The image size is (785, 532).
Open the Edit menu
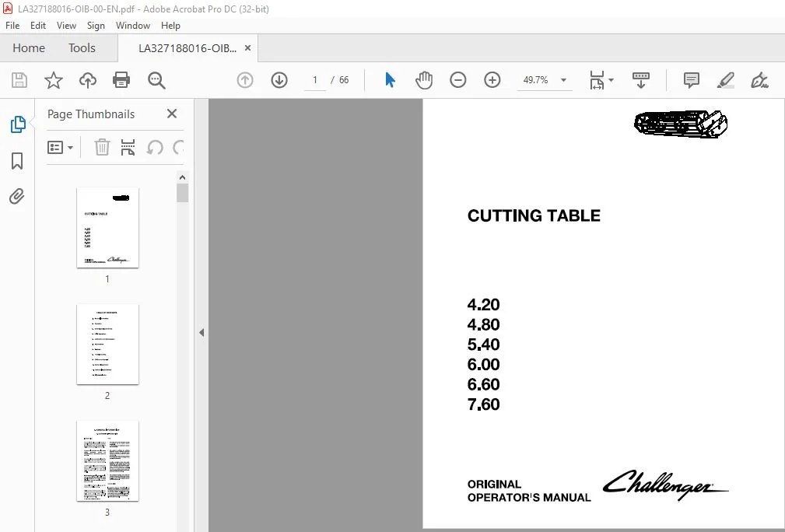[x=38, y=26]
